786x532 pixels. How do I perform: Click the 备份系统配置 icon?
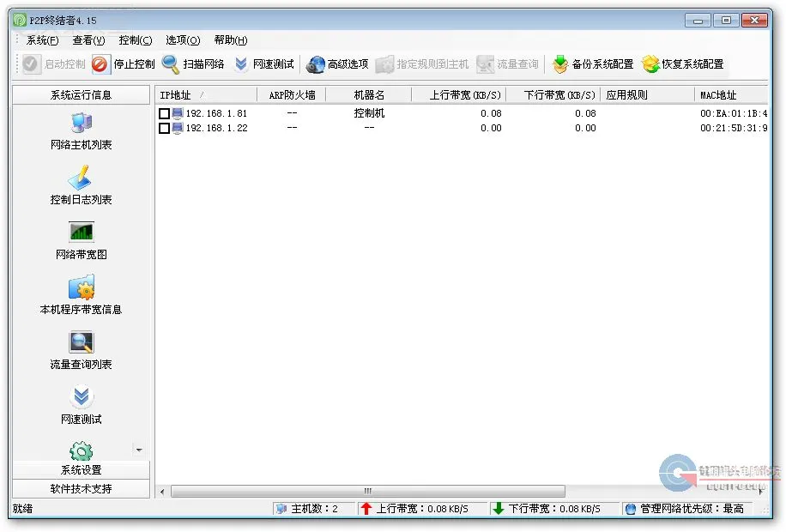tap(560, 64)
